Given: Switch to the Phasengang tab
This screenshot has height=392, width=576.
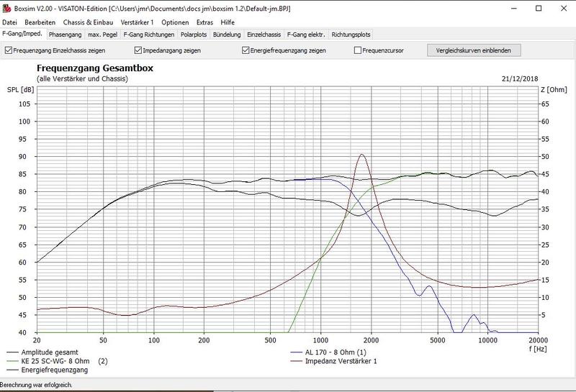Looking at the screenshot, I should [66, 34].
